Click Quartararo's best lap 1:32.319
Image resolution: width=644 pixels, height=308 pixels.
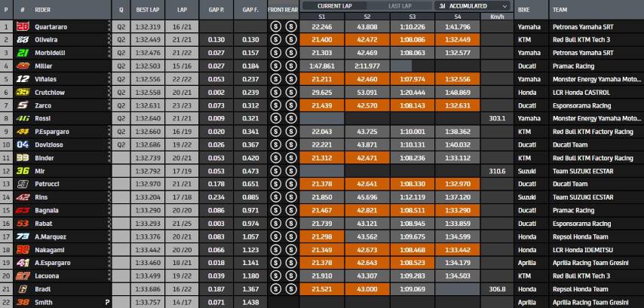click(x=148, y=26)
